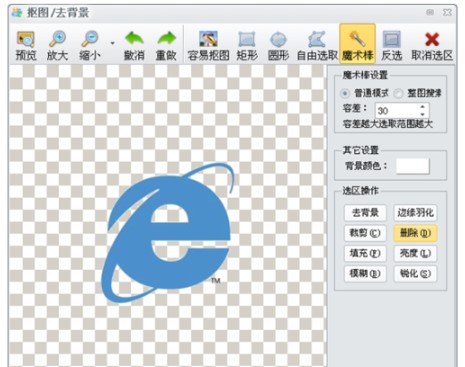Expand the dropdown arrow beside 缩小

pos(112,43)
